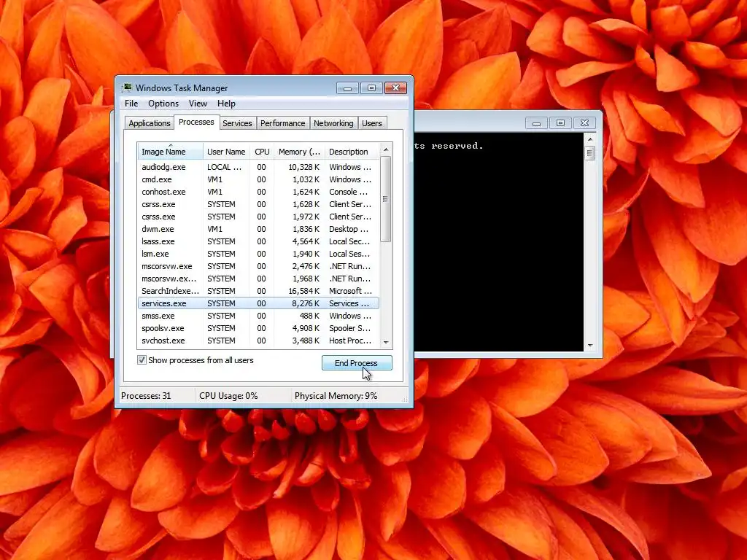Select the smss.exe process row
This screenshot has width=747, height=560.
[258, 316]
